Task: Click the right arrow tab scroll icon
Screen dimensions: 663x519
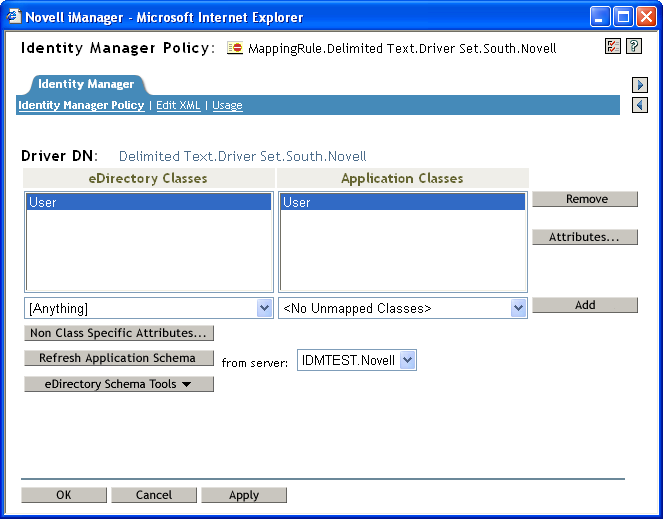Action: coord(640,85)
